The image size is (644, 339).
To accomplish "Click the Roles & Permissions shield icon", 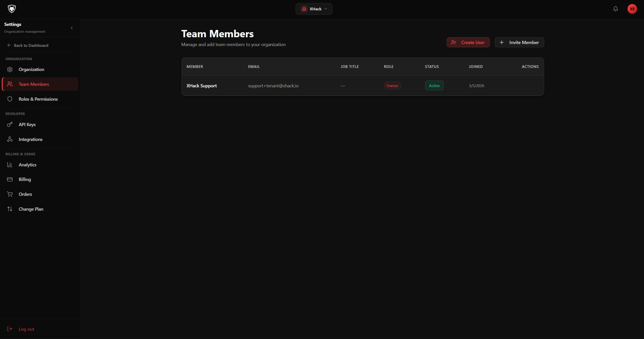I will click(x=10, y=99).
